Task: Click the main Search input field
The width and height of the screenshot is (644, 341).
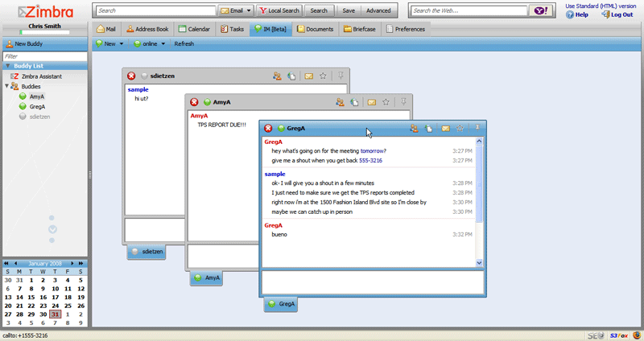Action: [x=155, y=10]
